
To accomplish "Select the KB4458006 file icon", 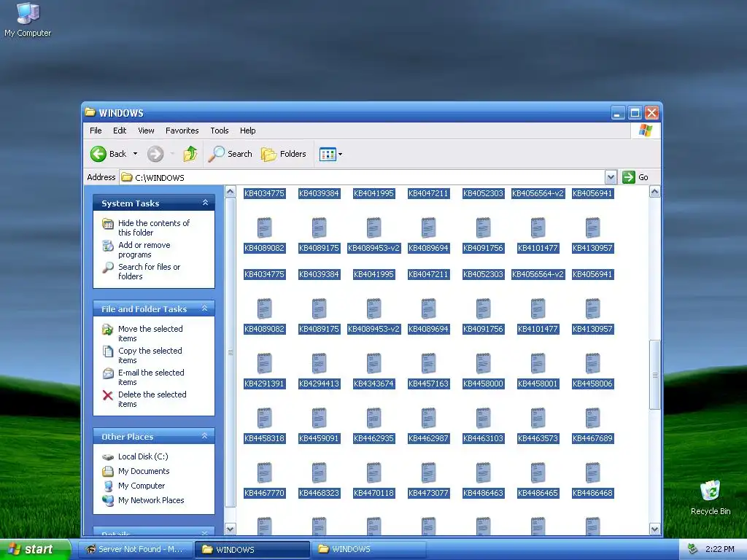I will (x=592, y=363).
